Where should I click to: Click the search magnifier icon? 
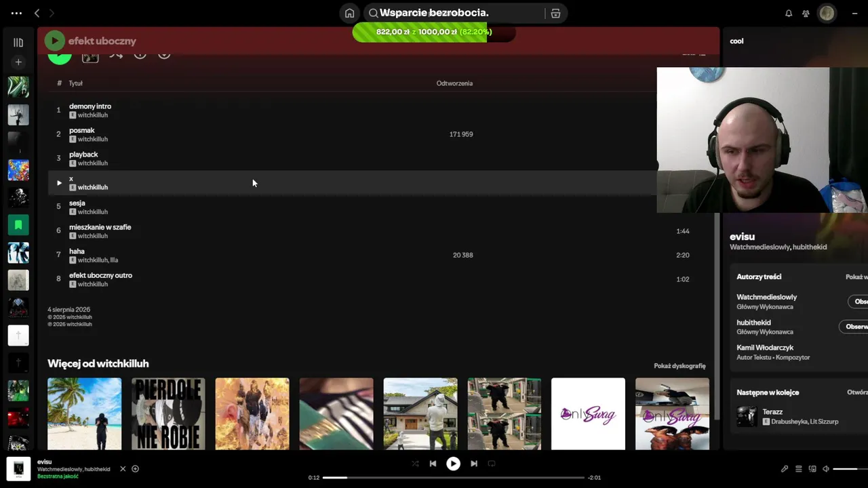tap(373, 13)
